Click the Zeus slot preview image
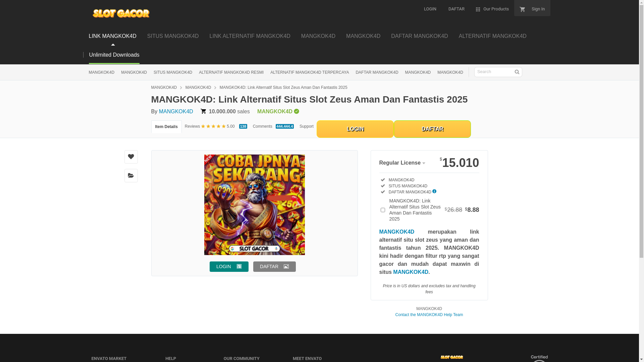The width and height of the screenshot is (644, 362). [254, 204]
